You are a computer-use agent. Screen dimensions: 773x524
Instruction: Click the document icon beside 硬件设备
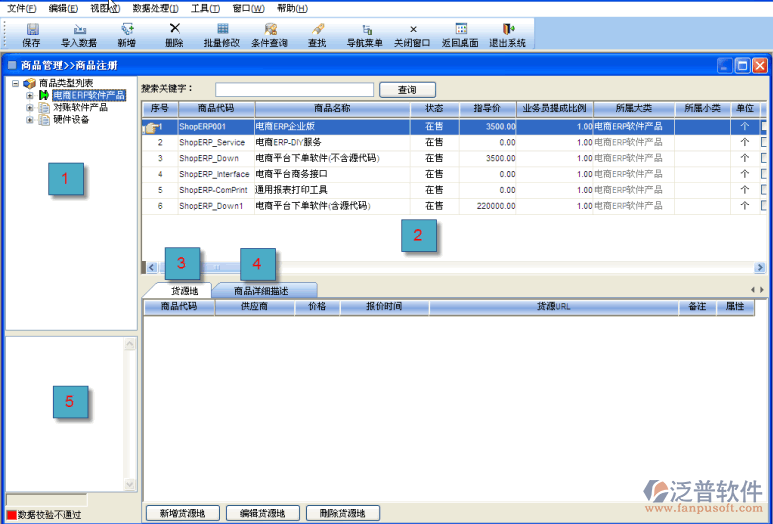(44, 120)
